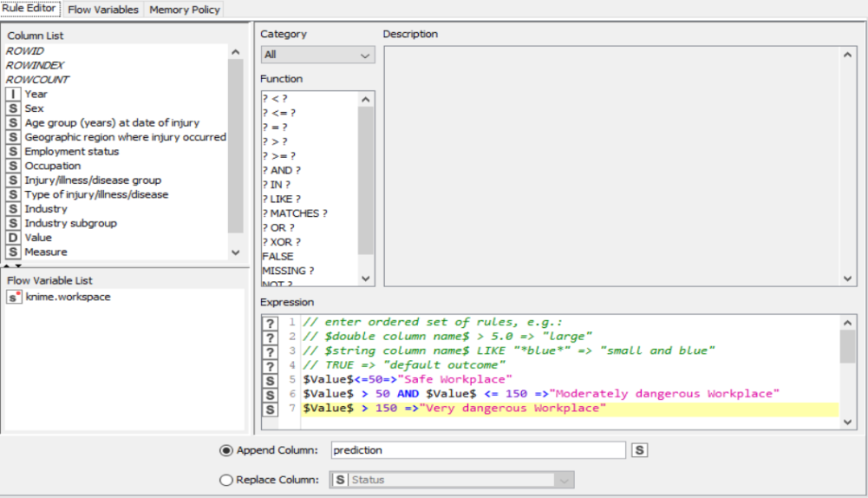Image resolution: width=868 pixels, height=498 pixels.
Task: Click the string icon beside Geographic region column
Action: 13,137
